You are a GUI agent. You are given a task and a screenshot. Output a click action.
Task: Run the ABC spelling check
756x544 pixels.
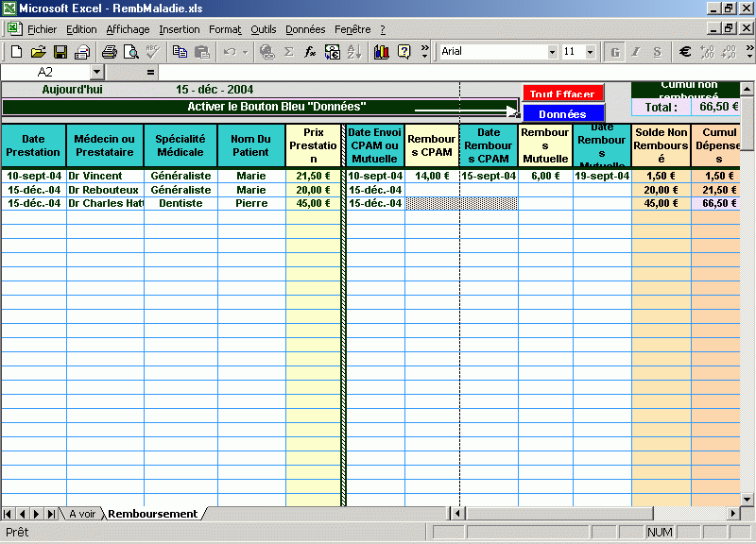pyautogui.click(x=153, y=52)
